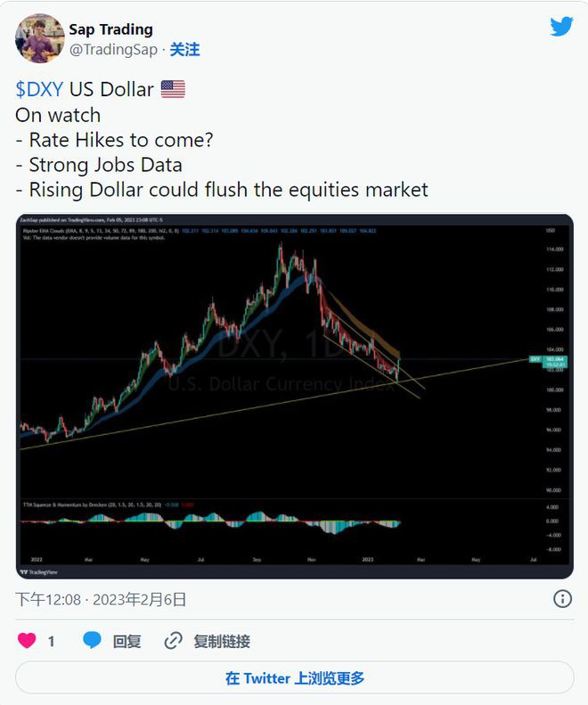This screenshot has width=588, height=705.
Task: Click the like count number 1
Action: [51, 641]
